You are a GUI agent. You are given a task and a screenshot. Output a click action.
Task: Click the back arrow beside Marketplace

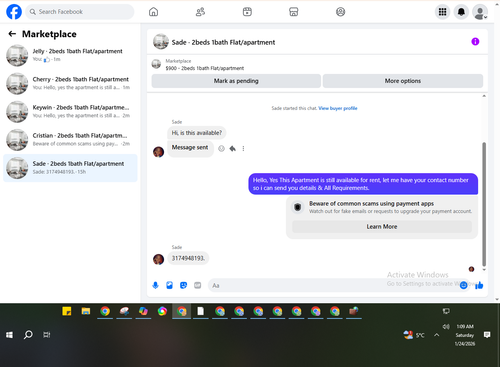pyautogui.click(x=12, y=34)
